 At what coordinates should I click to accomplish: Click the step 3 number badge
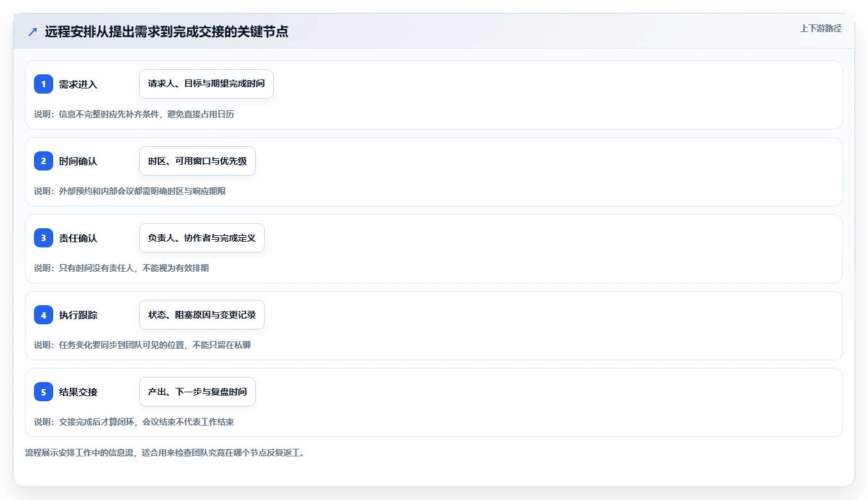coord(44,238)
